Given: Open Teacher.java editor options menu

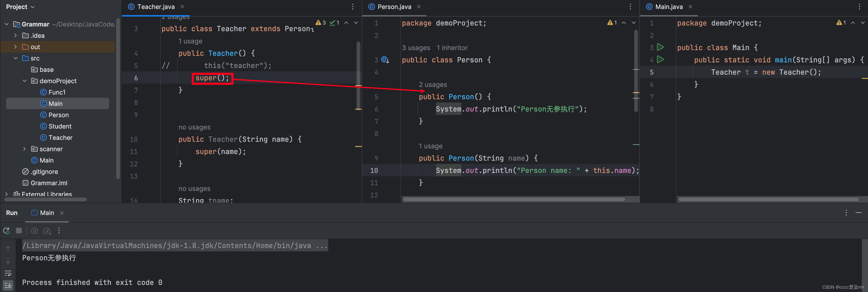Looking at the screenshot, I should pyautogui.click(x=353, y=7).
